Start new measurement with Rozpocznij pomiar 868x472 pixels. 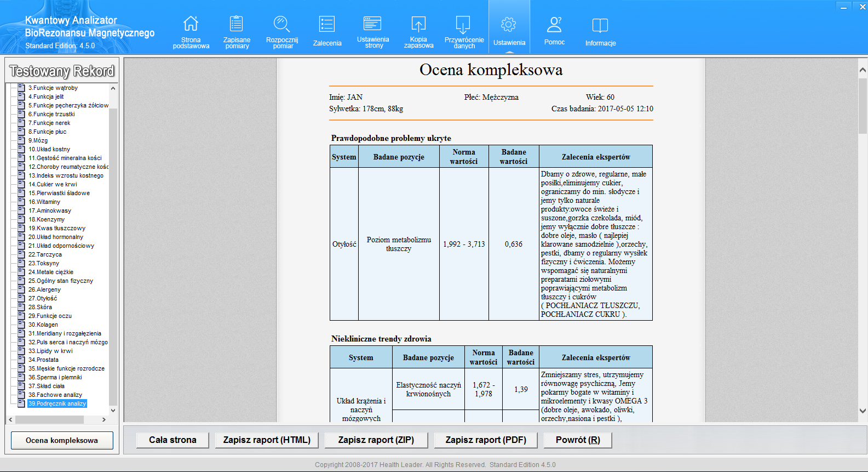pos(282,32)
